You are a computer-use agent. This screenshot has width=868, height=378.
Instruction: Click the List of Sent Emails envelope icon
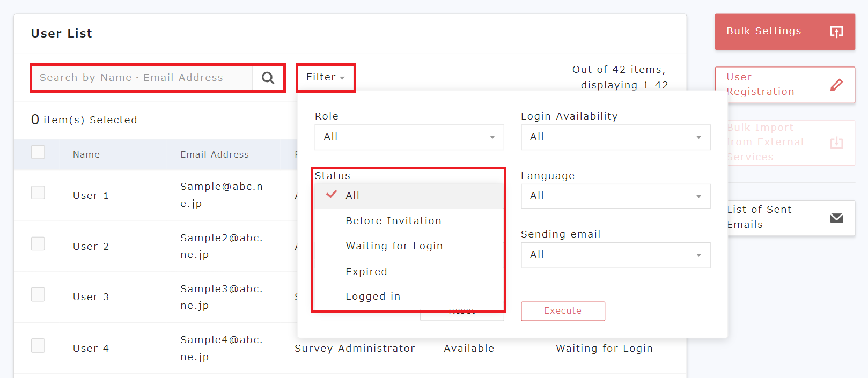836,218
